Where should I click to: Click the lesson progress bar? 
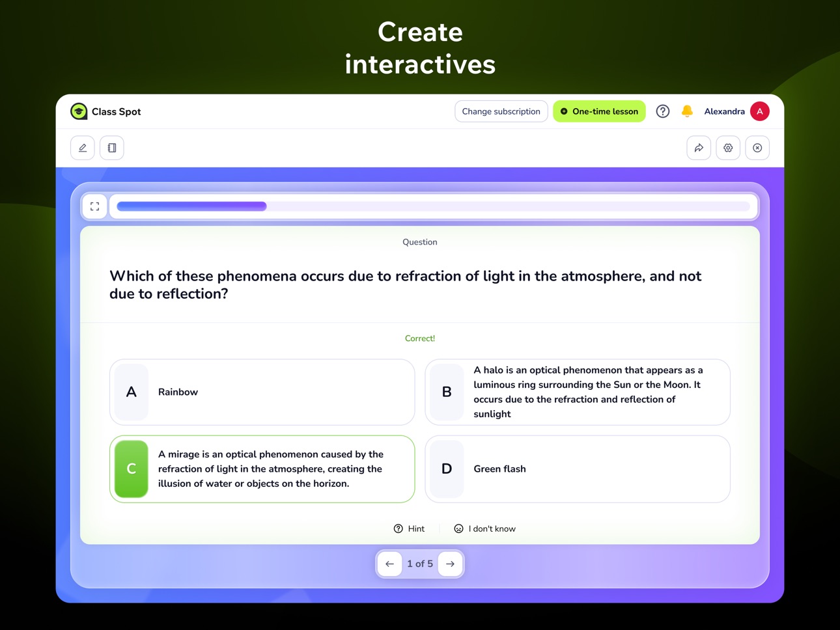(434, 206)
